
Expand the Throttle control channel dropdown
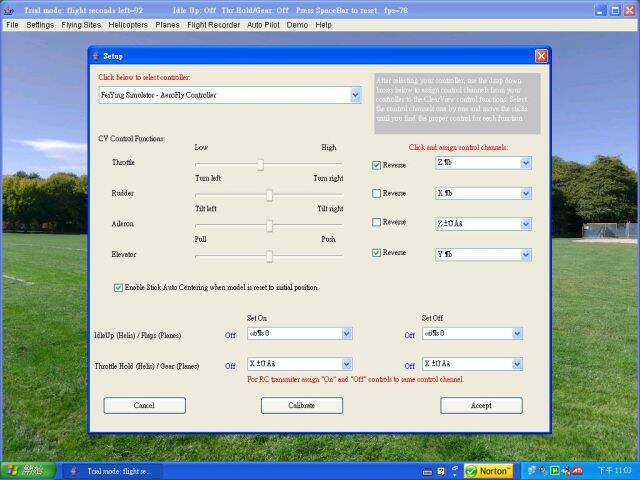point(526,163)
